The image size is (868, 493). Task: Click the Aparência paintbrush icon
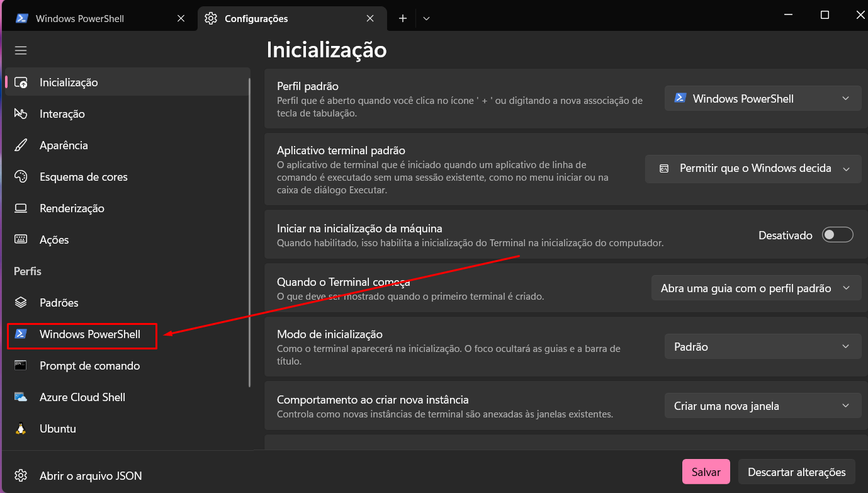pyautogui.click(x=21, y=145)
